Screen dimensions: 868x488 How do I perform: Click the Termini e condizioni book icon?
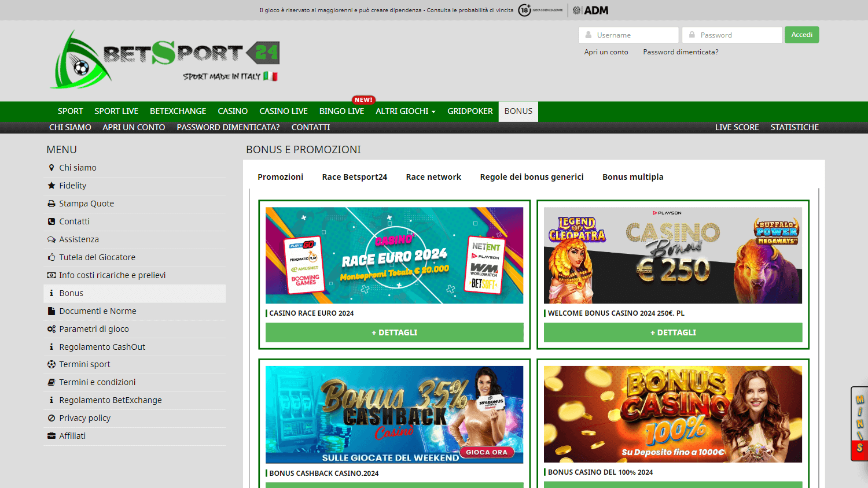point(52,382)
